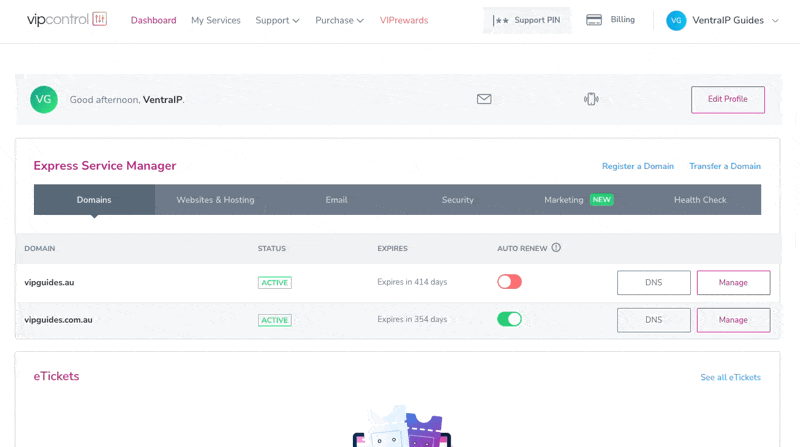
Task: Click the Support PIN asterisk icon
Action: point(501,20)
